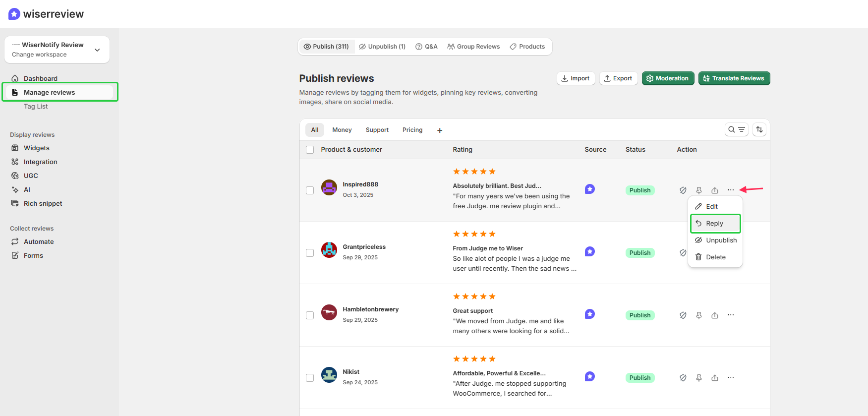
Task: Click the Publish status on Inspired888 row
Action: coord(640,190)
